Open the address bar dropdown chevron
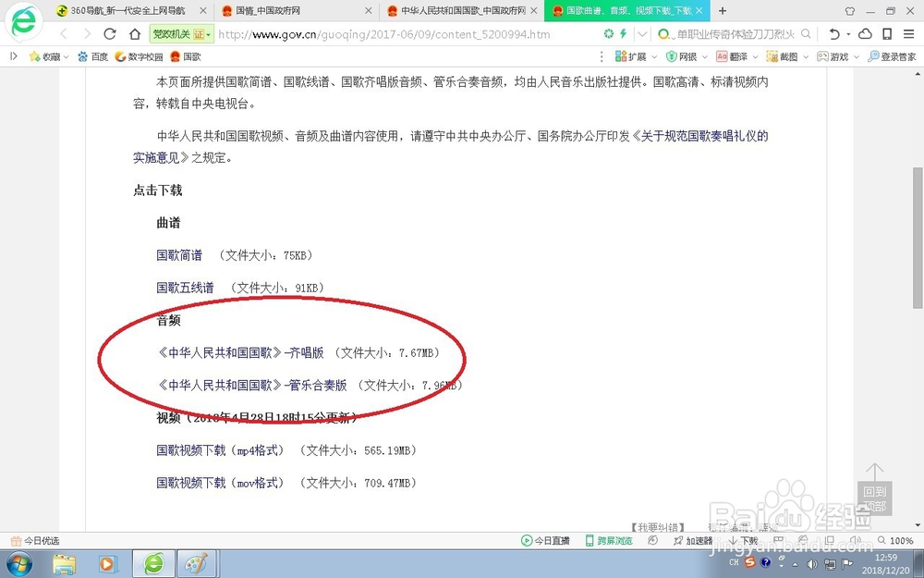The height and width of the screenshot is (578, 924). pos(640,33)
